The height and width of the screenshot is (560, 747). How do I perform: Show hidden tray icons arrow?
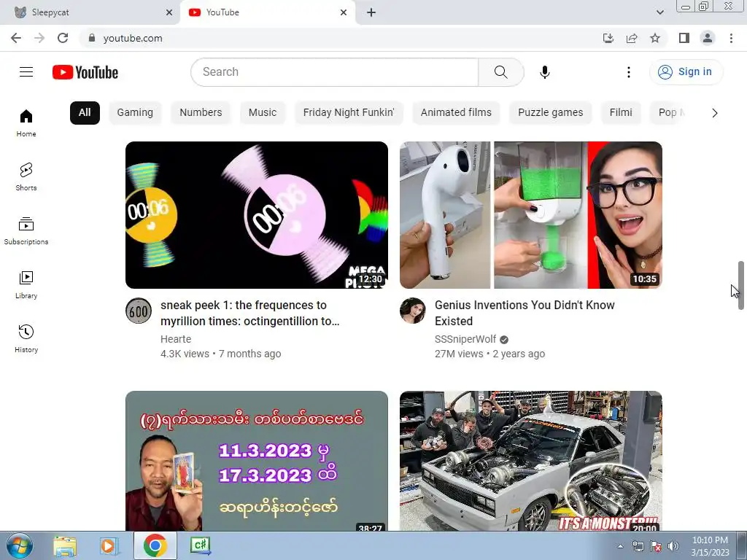click(620, 546)
